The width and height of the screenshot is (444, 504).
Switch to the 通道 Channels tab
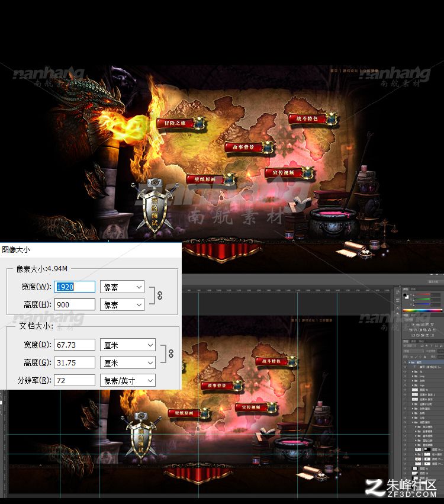[413, 341]
